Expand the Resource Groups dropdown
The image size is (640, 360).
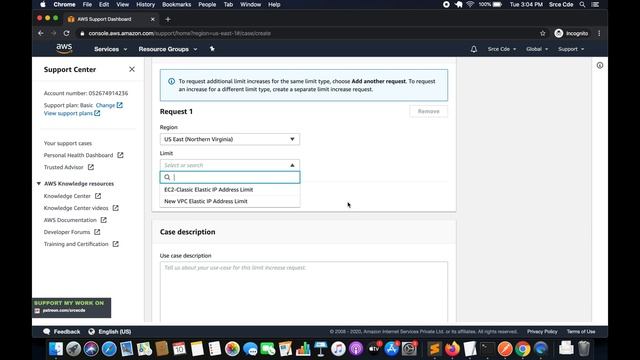pyautogui.click(x=168, y=49)
